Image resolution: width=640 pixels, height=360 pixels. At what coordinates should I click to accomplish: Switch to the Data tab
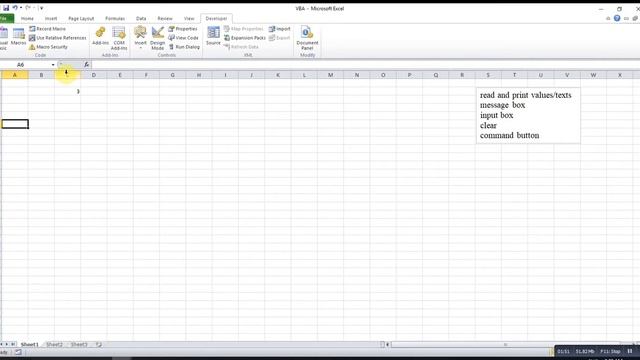[141, 18]
